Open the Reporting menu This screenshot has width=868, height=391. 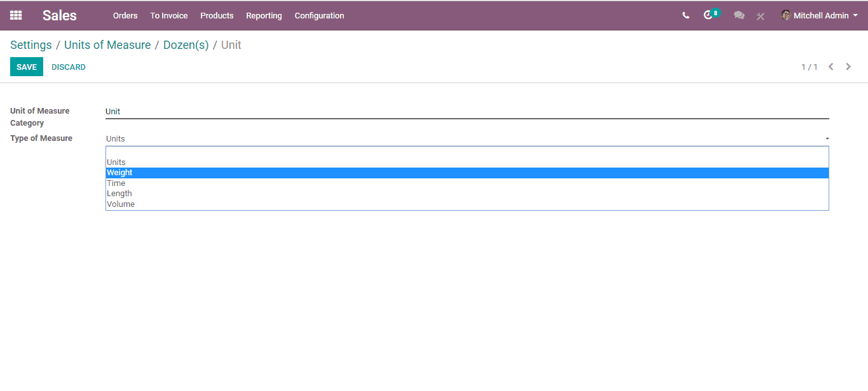(264, 15)
